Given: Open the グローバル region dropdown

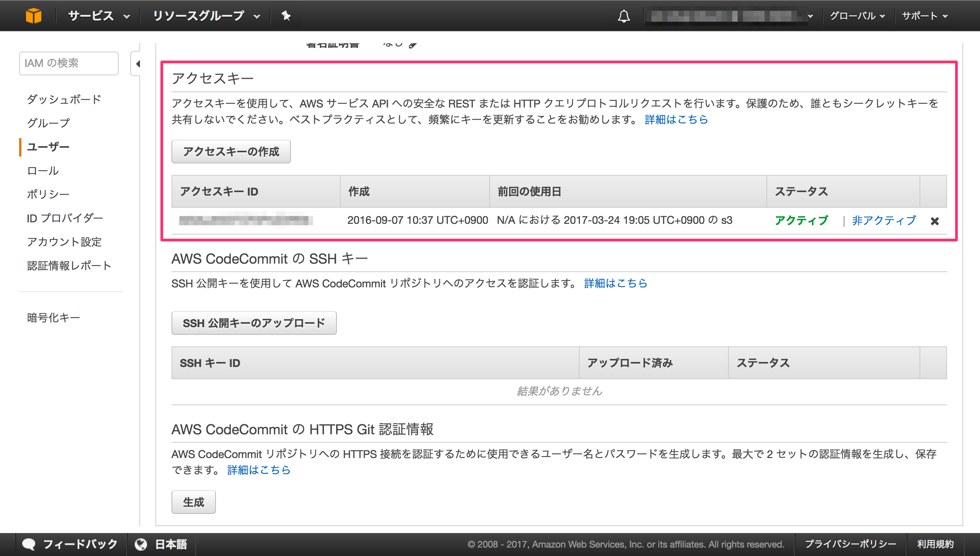Looking at the screenshot, I should [x=857, y=16].
